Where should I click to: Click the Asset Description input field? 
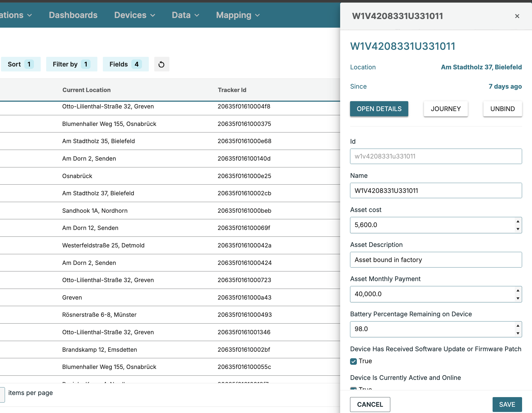pyautogui.click(x=436, y=260)
